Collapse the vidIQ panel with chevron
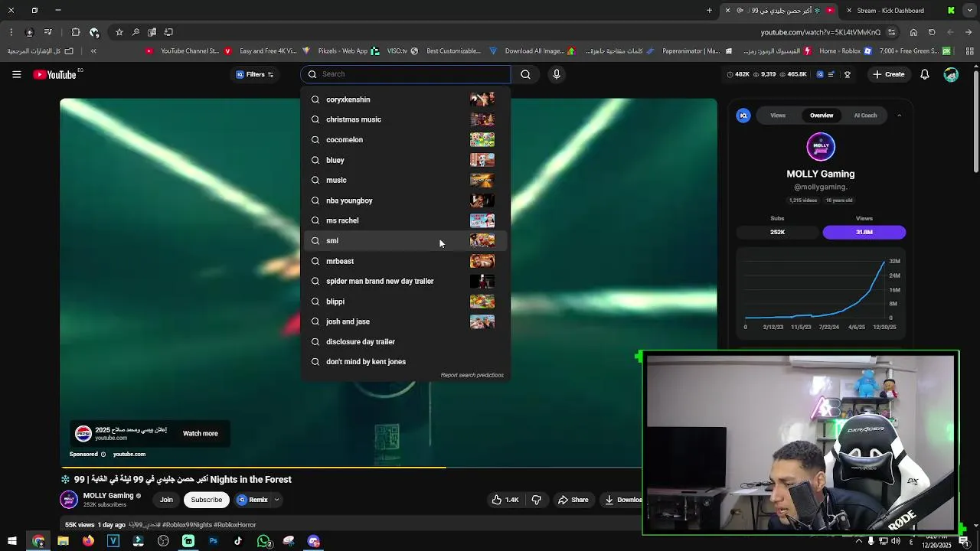 click(899, 116)
